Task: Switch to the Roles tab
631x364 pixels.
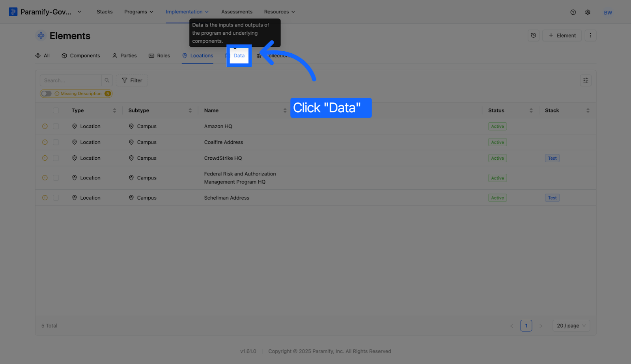Action: (159, 56)
